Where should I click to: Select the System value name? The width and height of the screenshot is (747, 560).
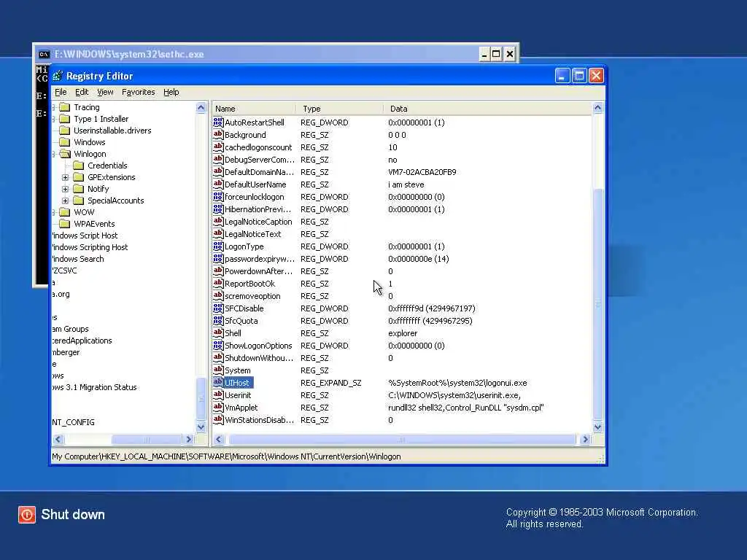click(x=237, y=370)
